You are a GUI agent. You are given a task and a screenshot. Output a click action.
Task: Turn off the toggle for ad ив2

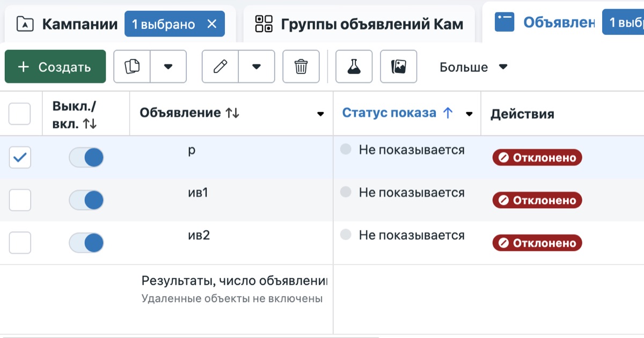(x=86, y=243)
